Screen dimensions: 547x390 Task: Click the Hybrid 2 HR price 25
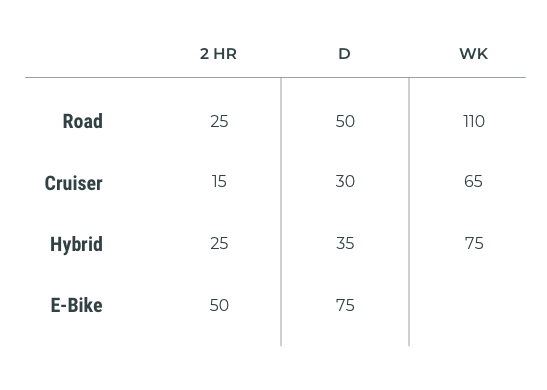tap(219, 243)
